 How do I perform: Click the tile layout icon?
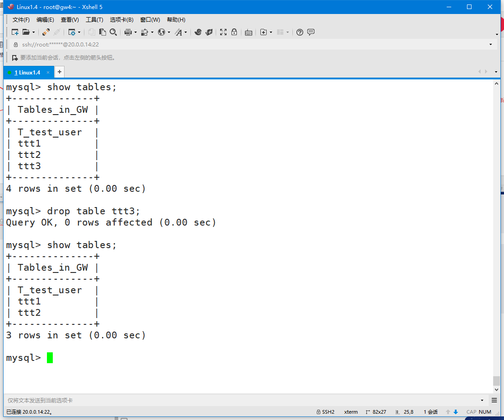280,32
